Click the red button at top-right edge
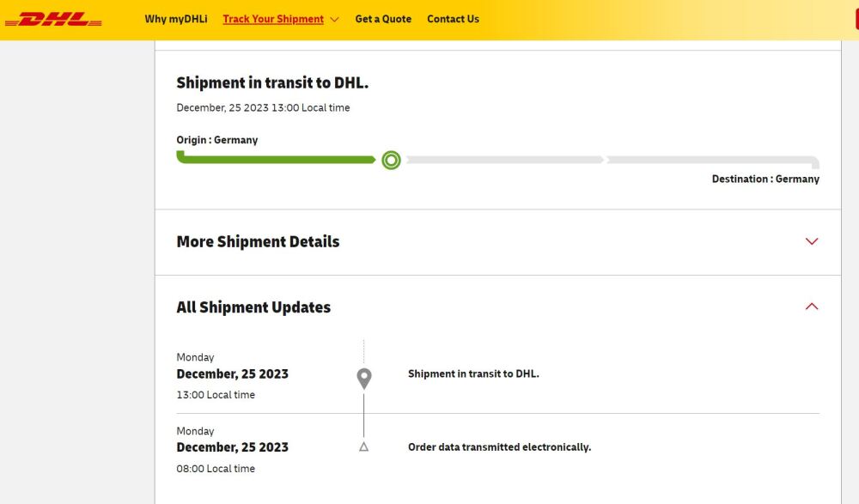Screen dimensions: 859x504 pyautogui.click(x=856, y=19)
